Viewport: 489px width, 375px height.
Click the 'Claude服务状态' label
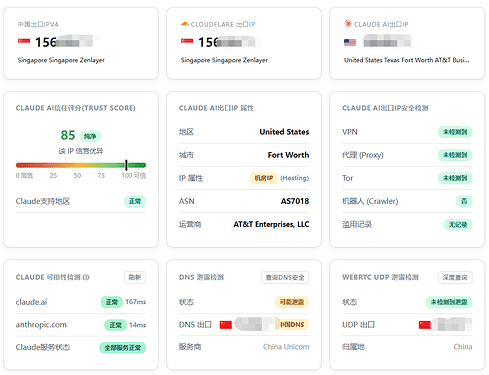pyautogui.click(x=43, y=347)
